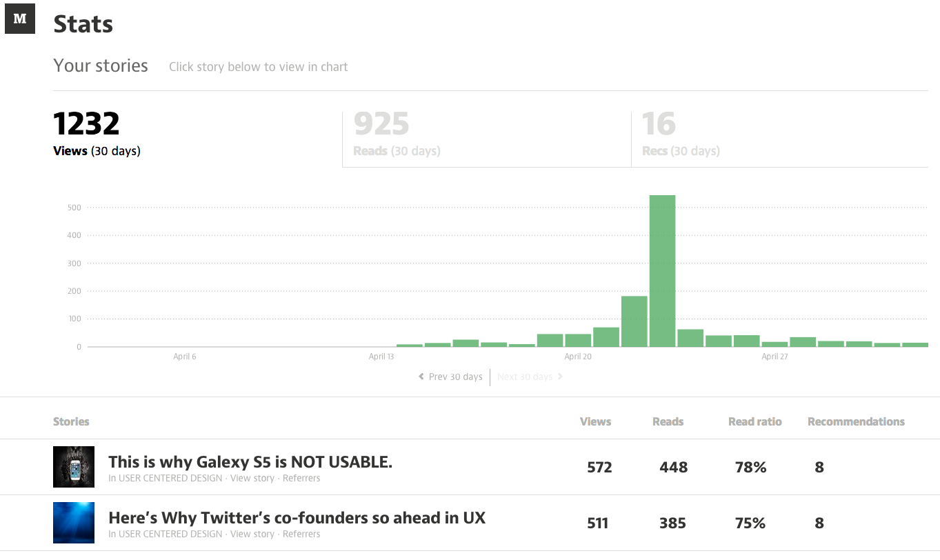The image size is (940, 560).
Task: Open 'Here's Why Twitter's co-founders' story title
Action: [x=297, y=518]
